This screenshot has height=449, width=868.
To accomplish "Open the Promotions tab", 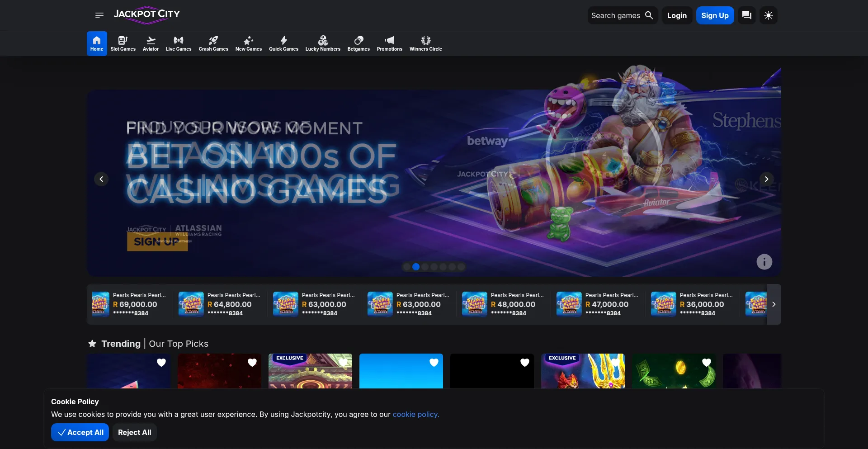I will coord(389,43).
